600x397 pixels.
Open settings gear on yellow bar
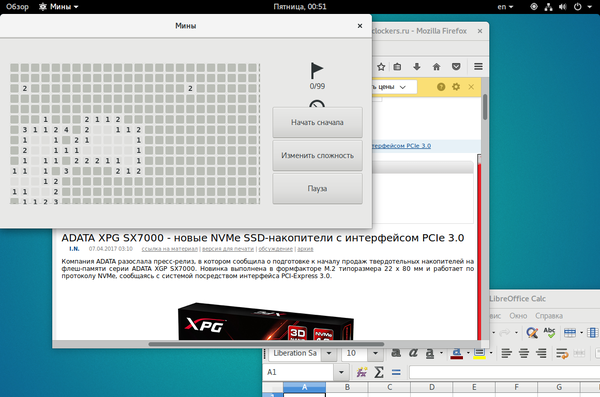click(x=456, y=87)
